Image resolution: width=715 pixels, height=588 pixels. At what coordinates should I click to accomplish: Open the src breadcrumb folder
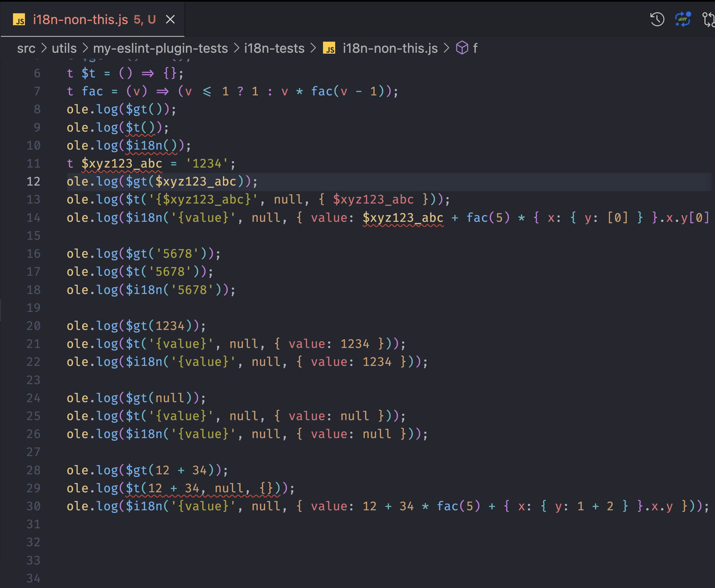point(26,48)
